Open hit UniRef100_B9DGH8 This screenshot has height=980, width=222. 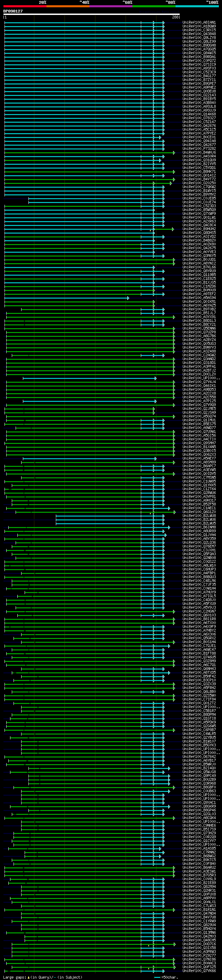(199, 45)
